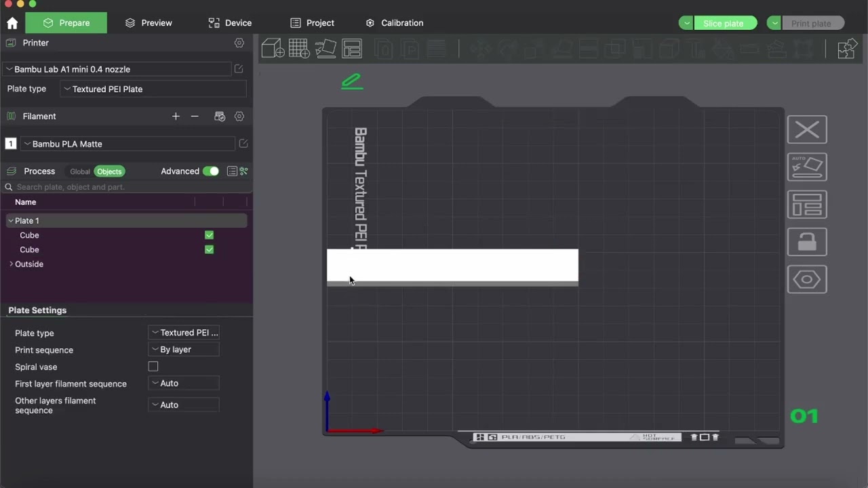The height and width of the screenshot is (488, 868).
Task: Click the plate name edit pencil icon
Action: coord(352,81)
